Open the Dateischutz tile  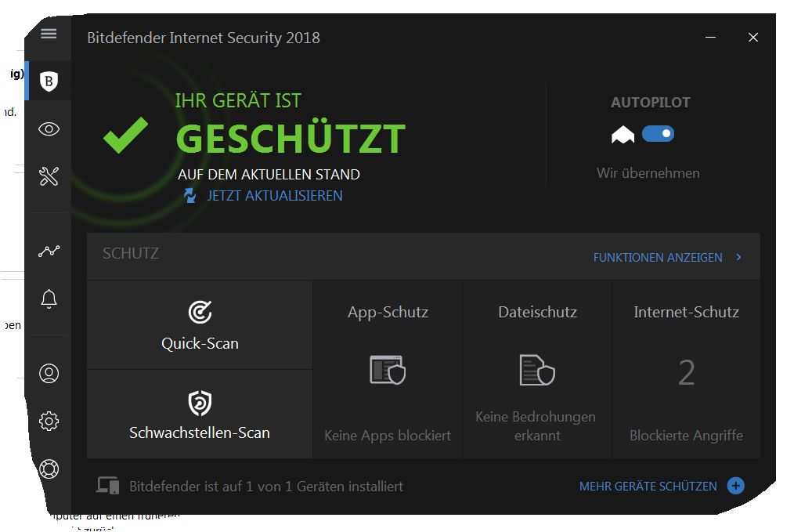[537, 370]
